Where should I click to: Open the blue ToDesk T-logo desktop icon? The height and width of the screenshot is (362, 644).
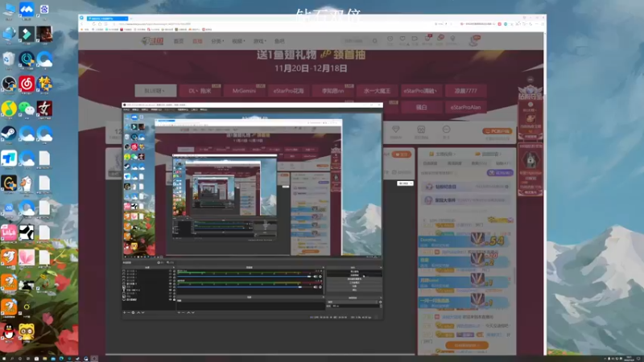[9, 158]
